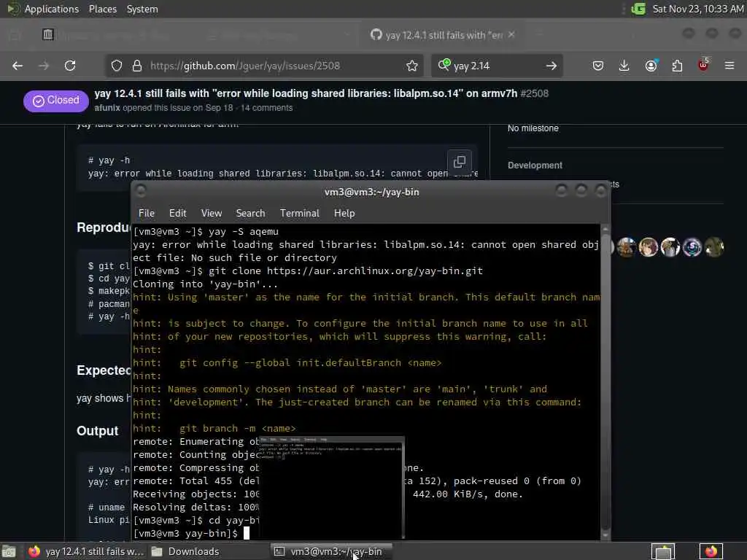View site security padlock info
This screenshot has height=560, width=747.
(x=137, y=66)
